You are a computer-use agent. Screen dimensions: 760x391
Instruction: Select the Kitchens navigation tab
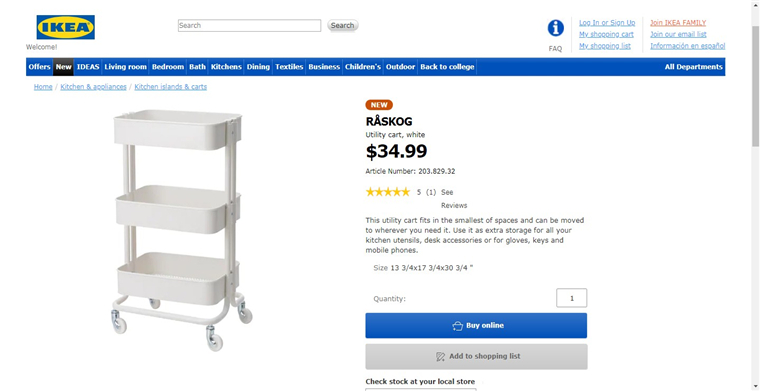coord(226,67)
